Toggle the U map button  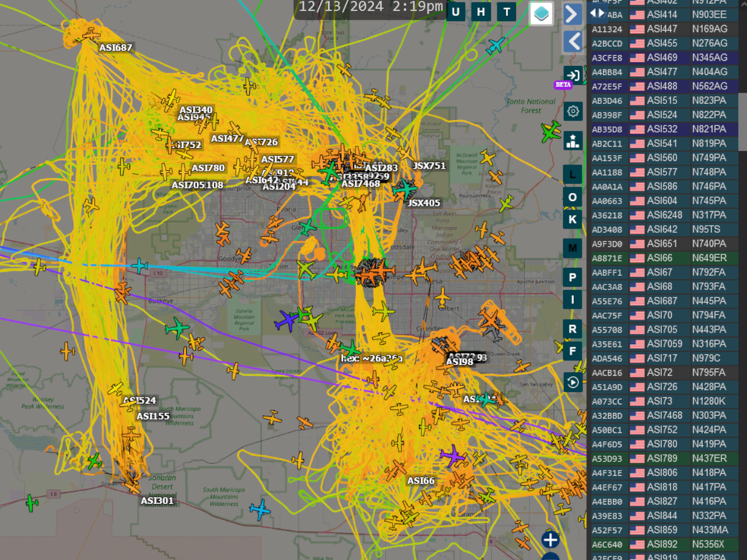[x=455, y=12]
